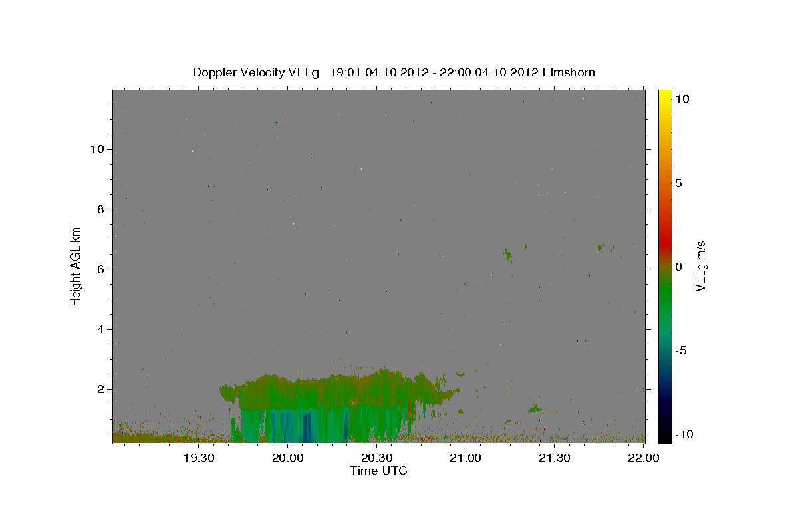Click the height tick label '6'

(101, 269)
